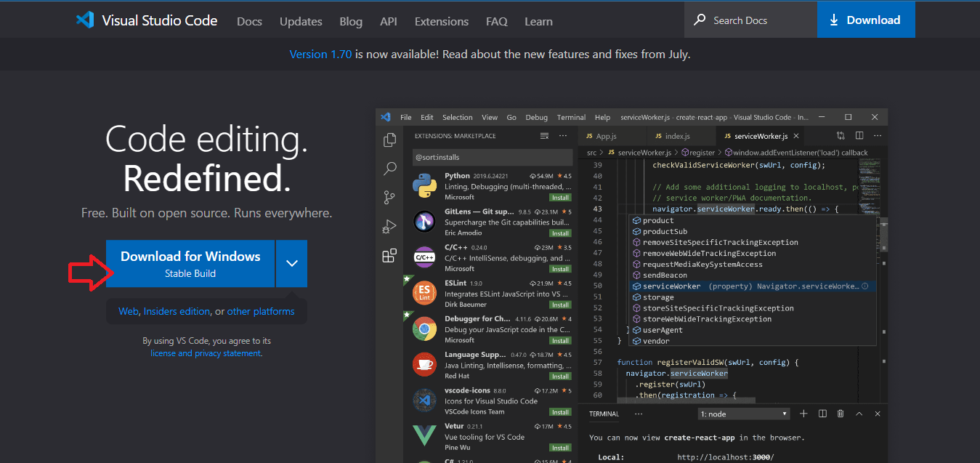Open the File menu in the VS Code window
This screenshot has height=463, width=980.
click(x=406, y=117)
